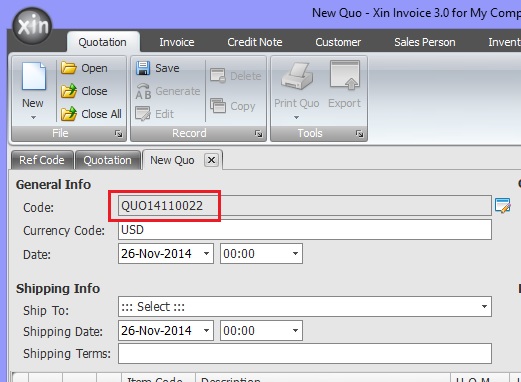Open the Customer ribbon tab
521x382 pixels.
pyautogui.click(x=338, y=42)
